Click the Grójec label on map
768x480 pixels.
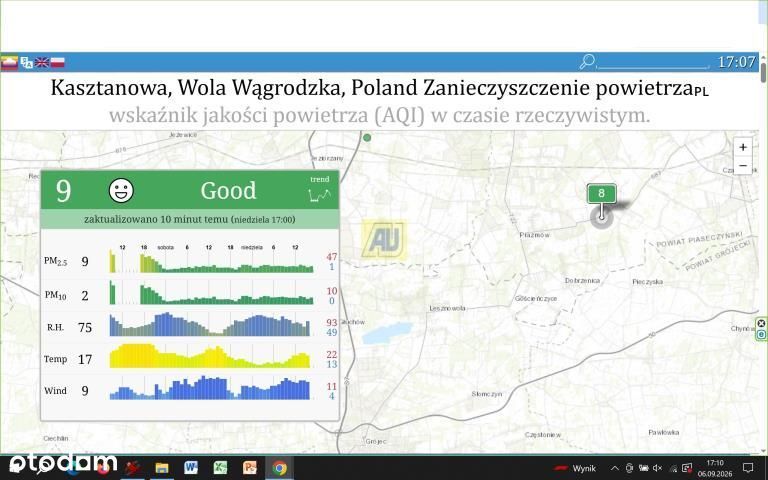[376, 441]
